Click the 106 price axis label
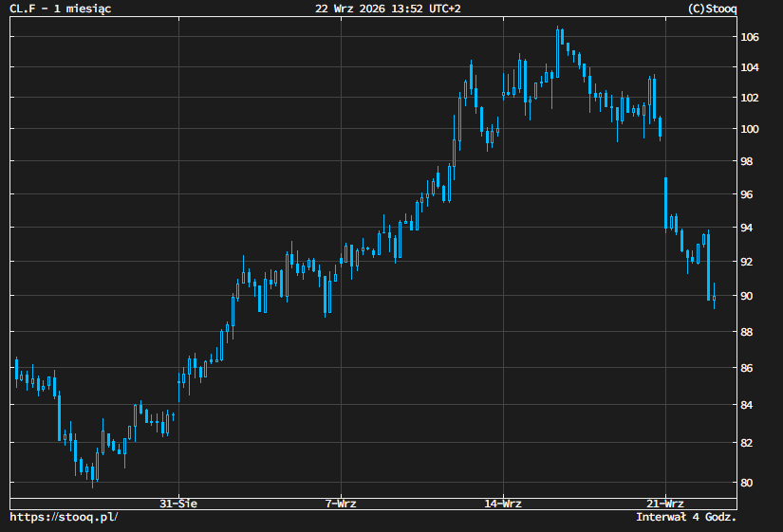Screen dimensions: 783x532 pyautogui.click(x=750, y=37)
